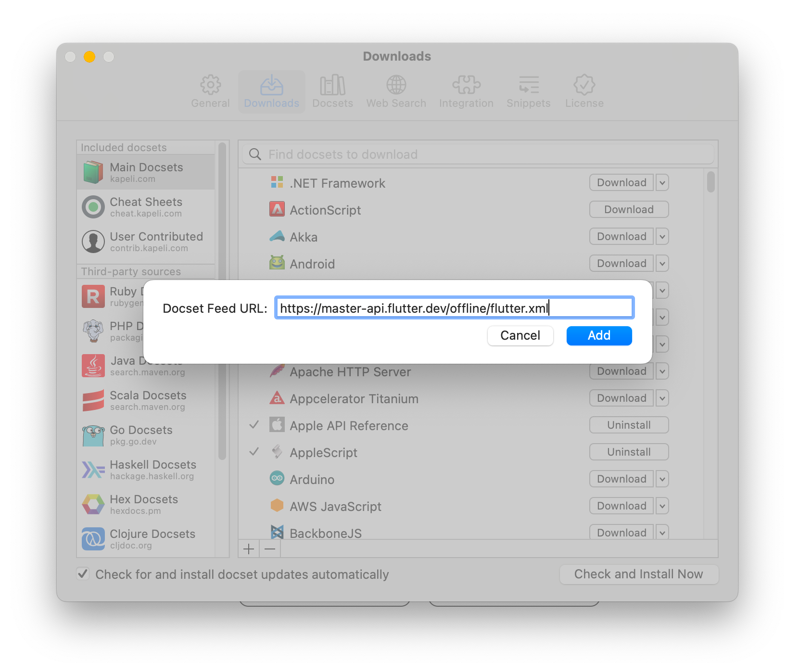Select the Java Docsets icon

coord(93,366)
